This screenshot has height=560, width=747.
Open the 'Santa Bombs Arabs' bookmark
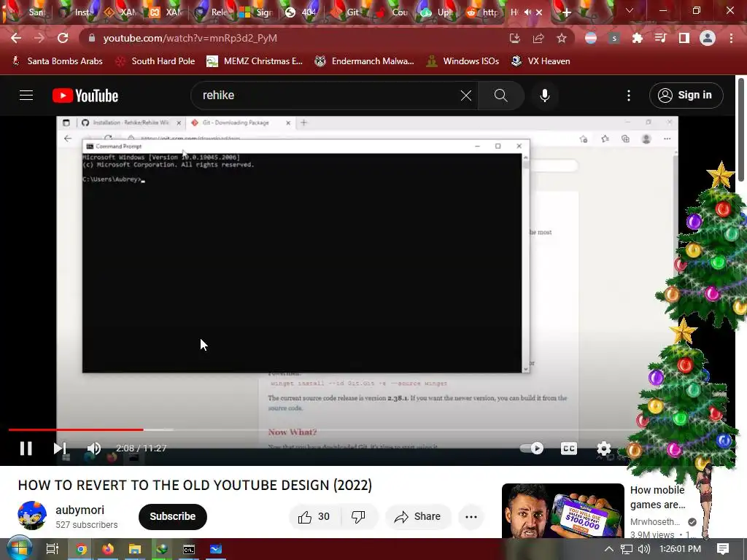57,61
